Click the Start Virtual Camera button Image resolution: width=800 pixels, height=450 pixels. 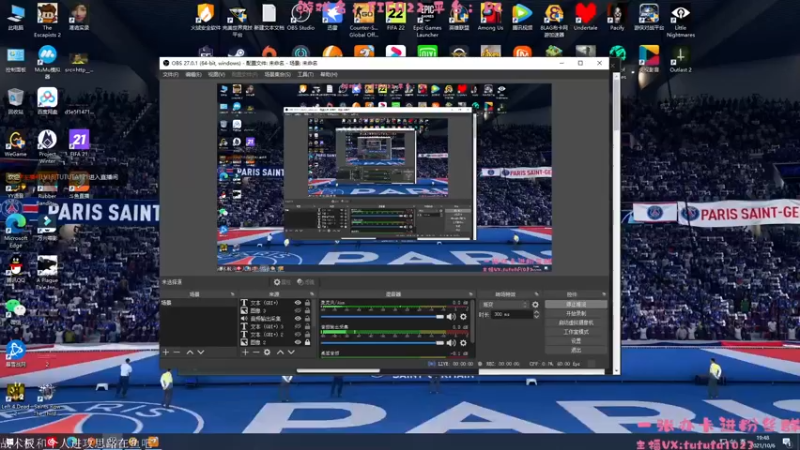[x=576, y=322]
